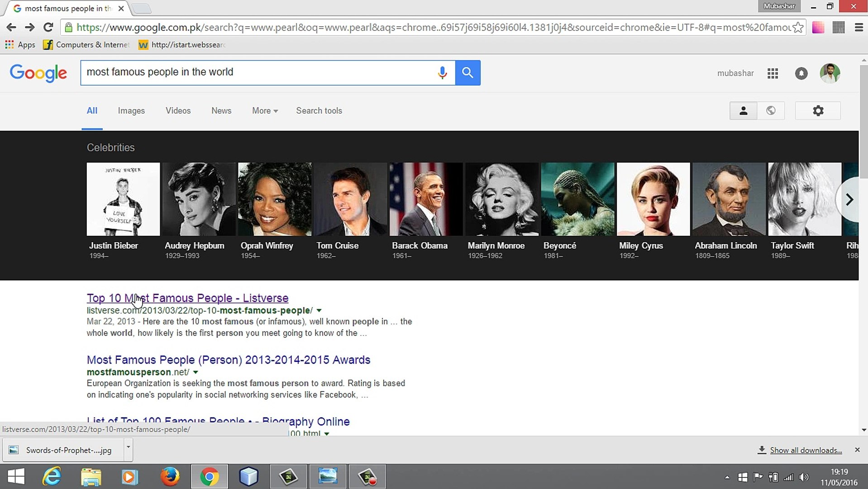The width and height of the screenshot is (868, 489).
Task: Open Google notifications bell
Action: [801, 73]
